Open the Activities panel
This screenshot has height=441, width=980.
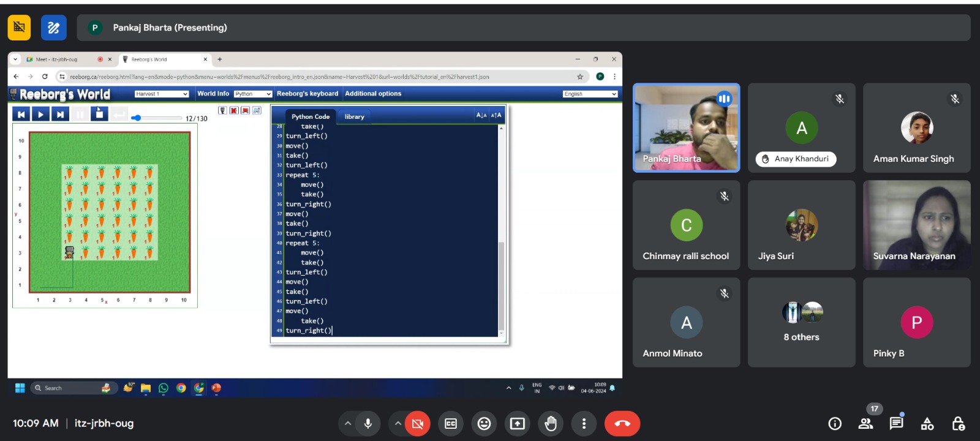point(927,423)
